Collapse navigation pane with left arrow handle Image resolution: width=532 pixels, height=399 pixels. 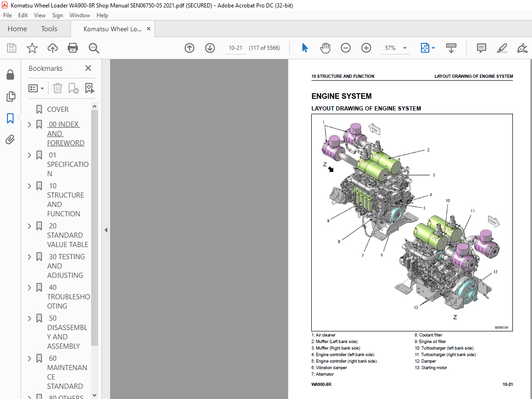106,230
